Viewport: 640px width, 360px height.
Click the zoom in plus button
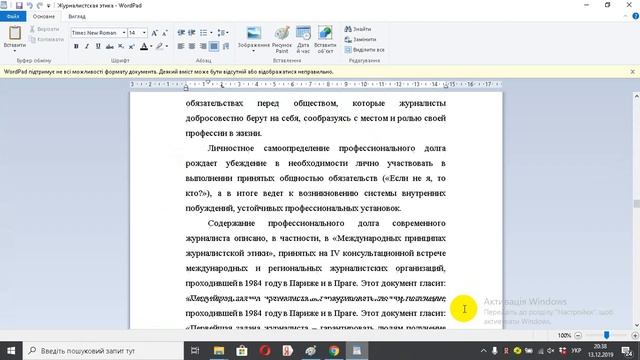[x=635, y=336]
